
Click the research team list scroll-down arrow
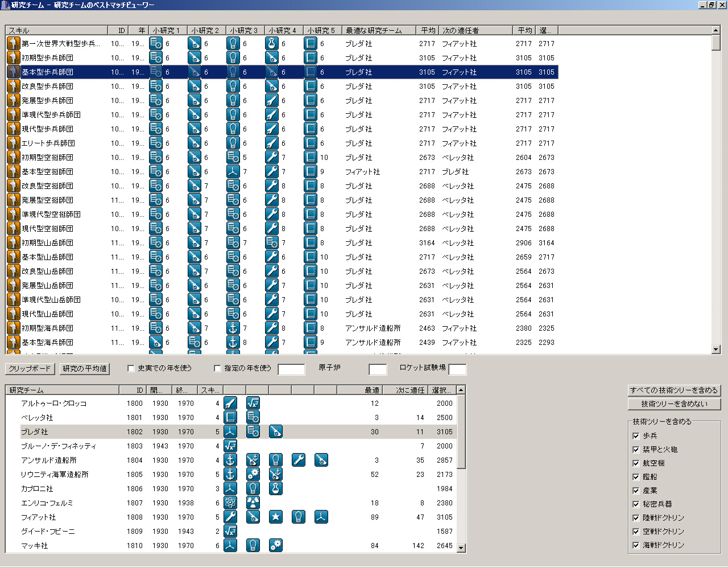point(461,548)
